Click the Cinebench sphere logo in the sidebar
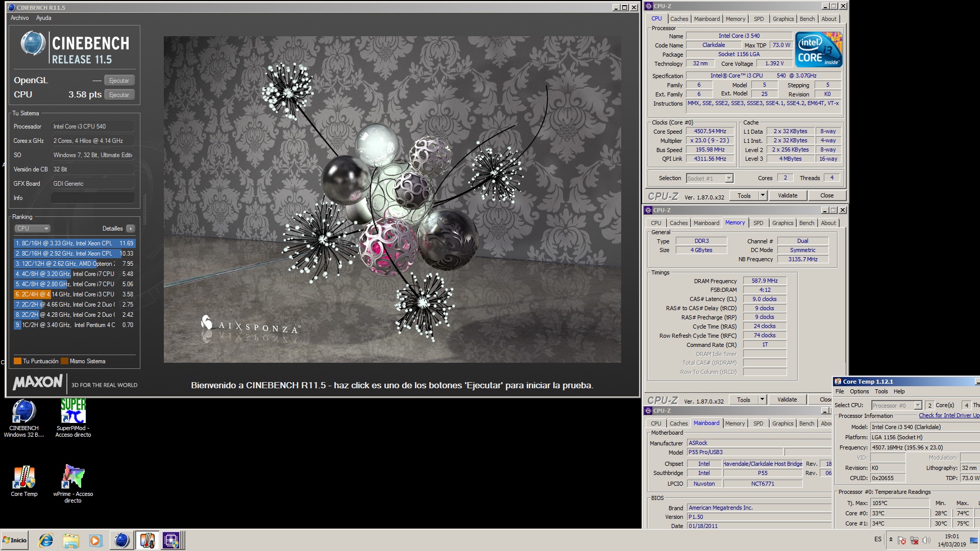 [33, 43]
